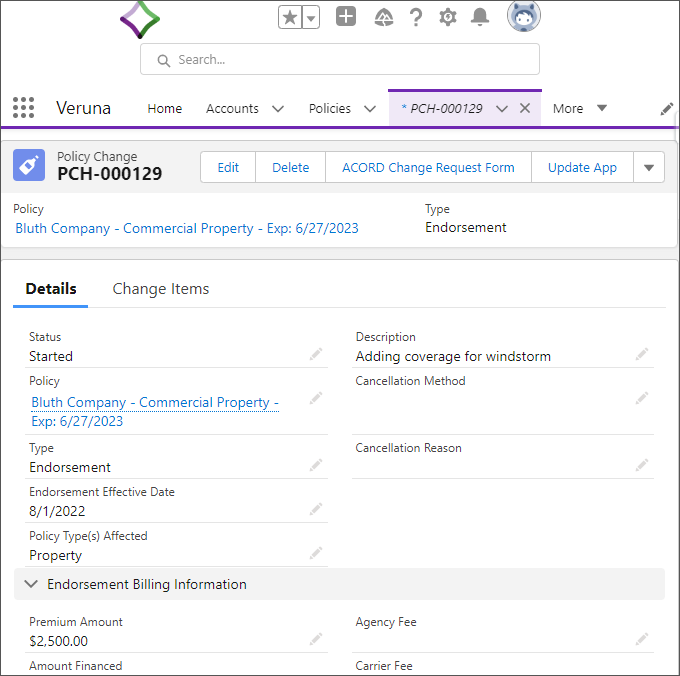Edit Agency Fee pencil
The image size is (680, 676).
[642, 639]
